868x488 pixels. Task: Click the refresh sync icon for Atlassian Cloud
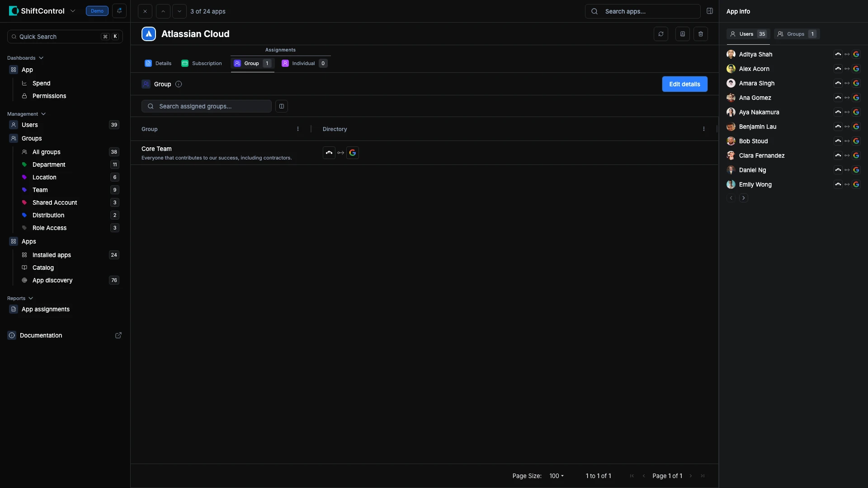pos(660,34)
